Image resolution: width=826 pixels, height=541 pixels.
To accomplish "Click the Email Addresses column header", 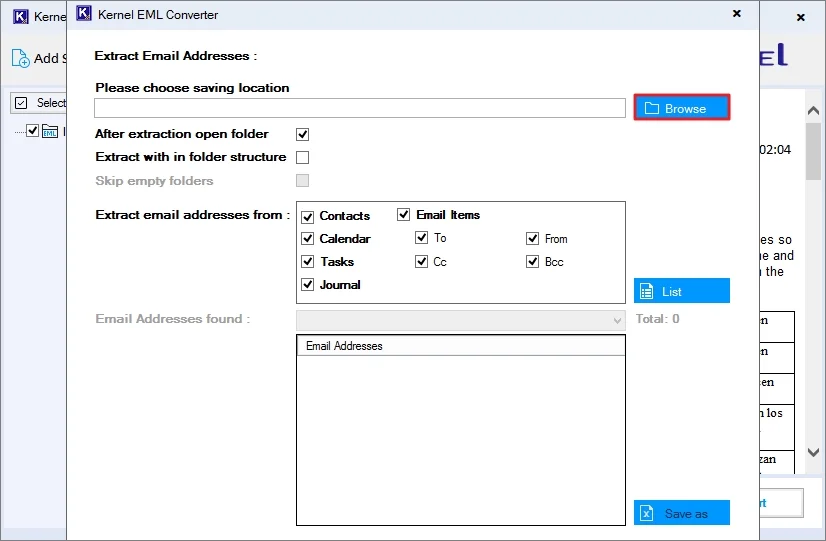I will coord(461,346).
